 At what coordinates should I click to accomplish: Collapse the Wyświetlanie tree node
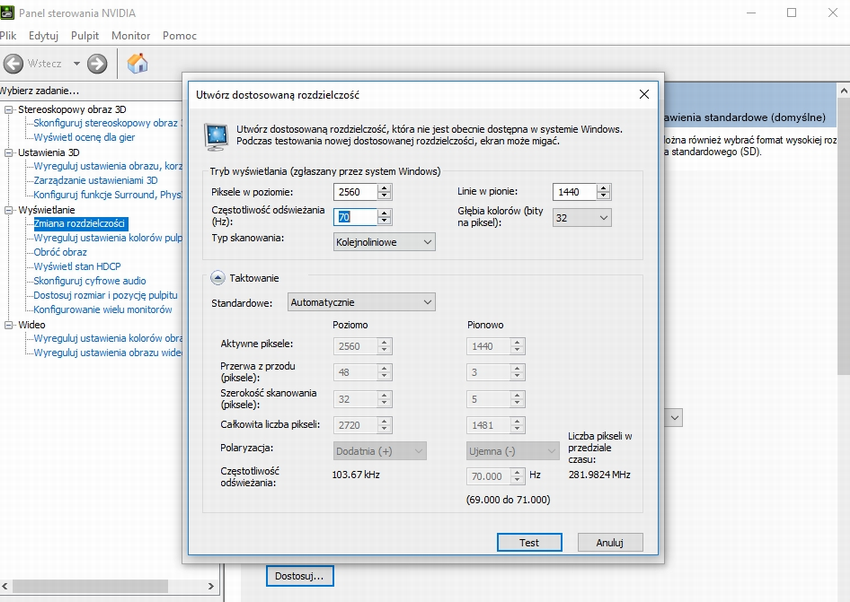tap(9, 210)
